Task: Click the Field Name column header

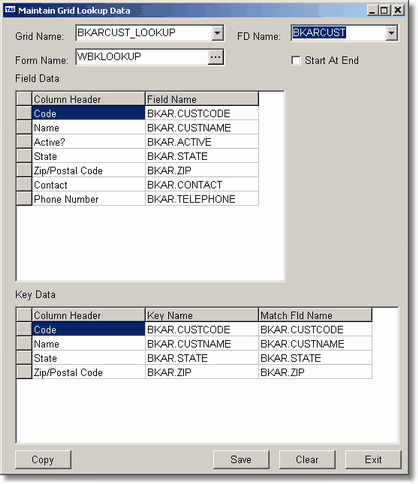Action: 202,99
